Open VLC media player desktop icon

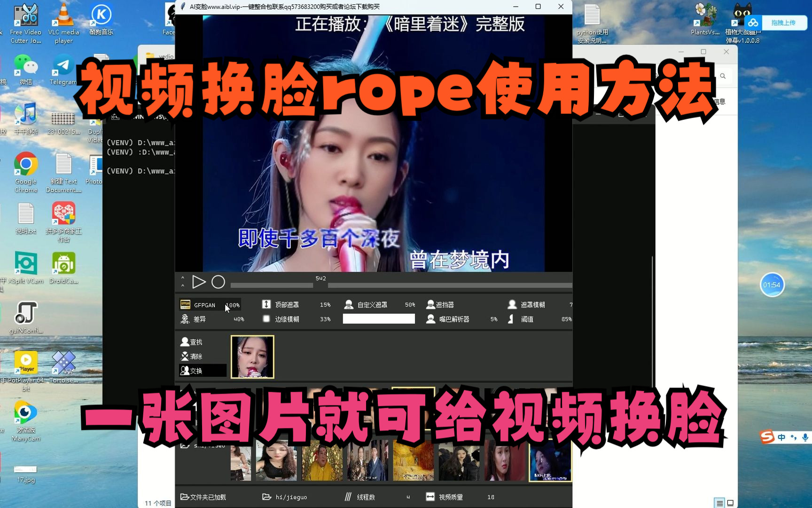point(63,24)
